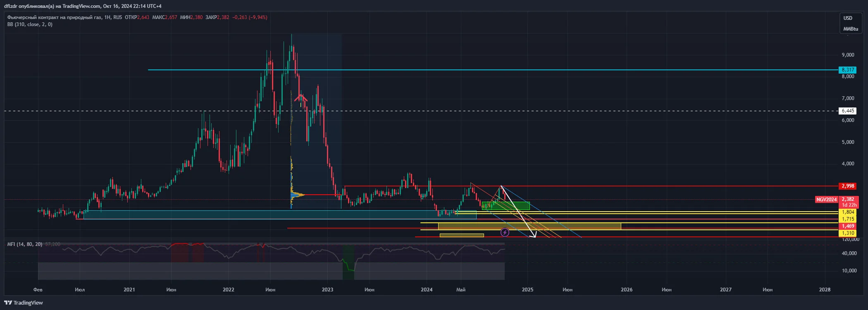Image resolution: width=868 pixels, height=310 pixels.
Task: Click the MFI (14, 80, 20) indicator label
Action: [x=24, y=244]
